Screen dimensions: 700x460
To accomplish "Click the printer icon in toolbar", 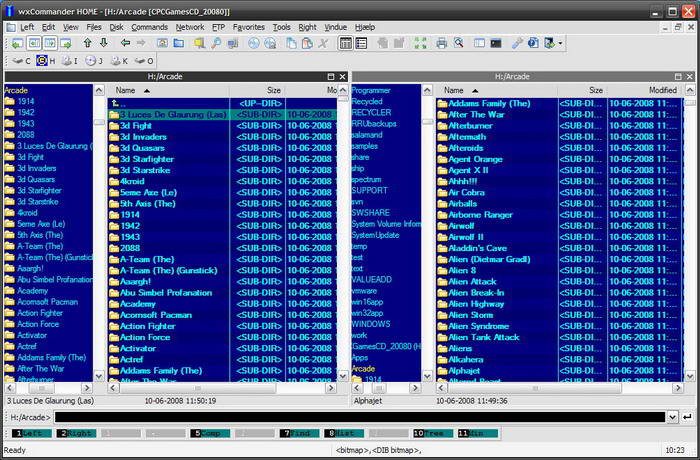I will pos(441,43).
